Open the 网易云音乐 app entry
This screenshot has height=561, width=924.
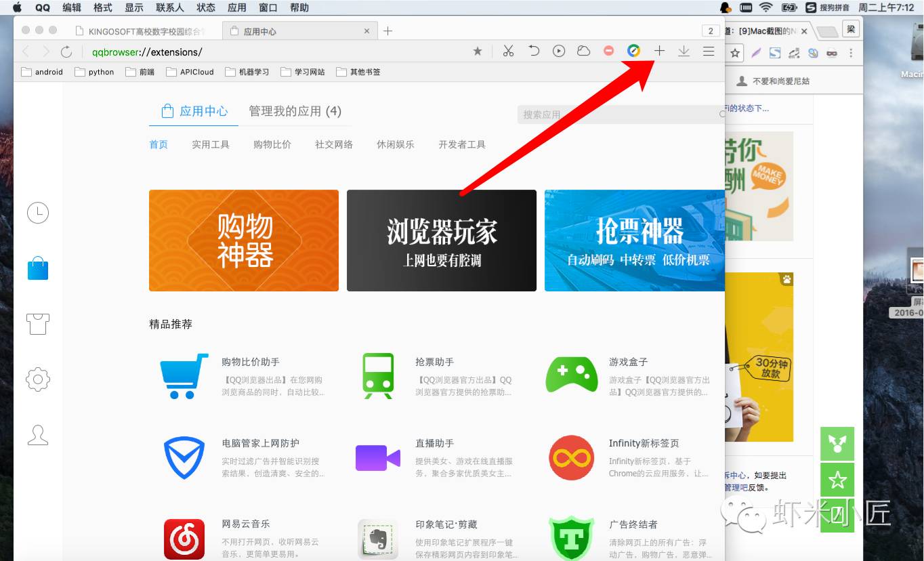click(x=245, y=524)
